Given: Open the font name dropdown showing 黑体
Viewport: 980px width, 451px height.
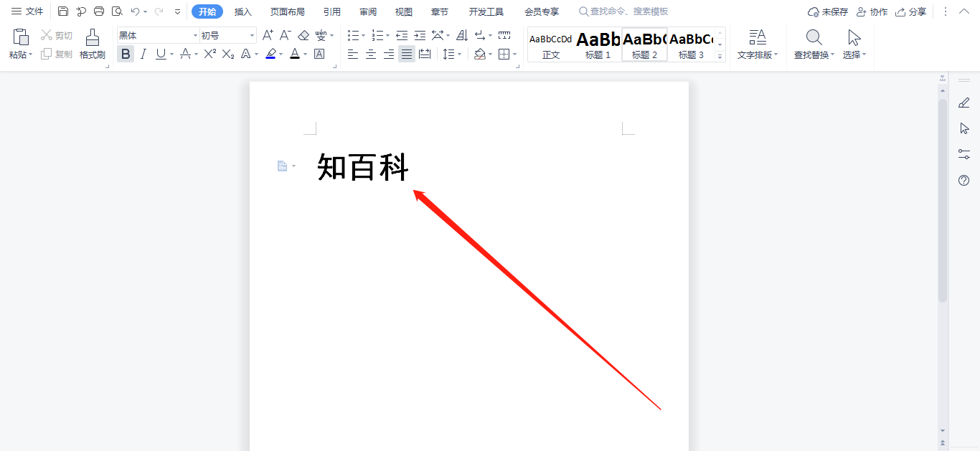Looking at the screenshot, I should pyautogui.click(x=195, y=35).
